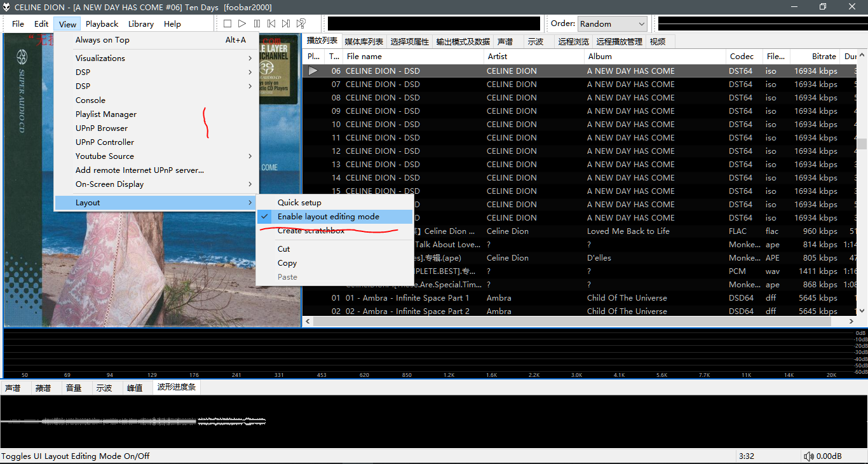
Task: Expand the On-Screen Display submenu
Action: tap(109, 184)
